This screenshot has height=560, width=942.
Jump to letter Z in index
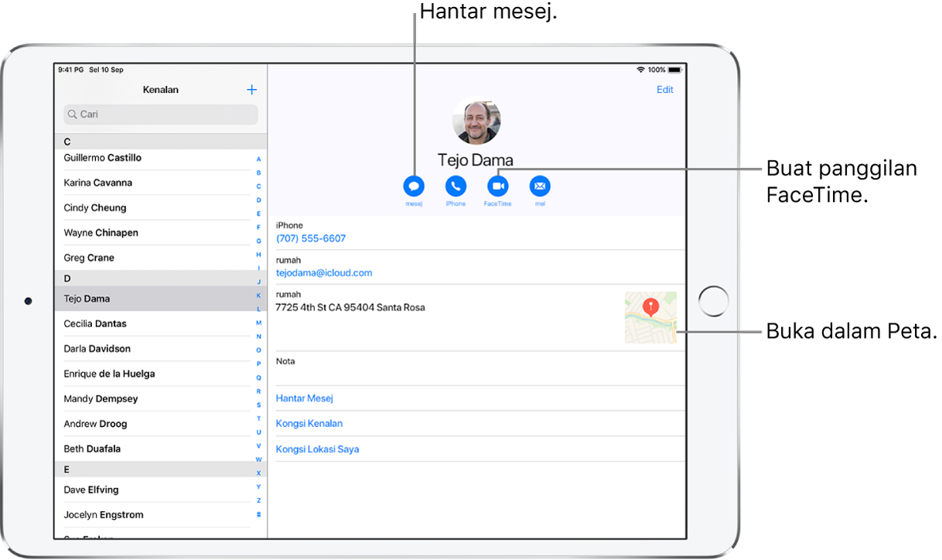point(258,500)
